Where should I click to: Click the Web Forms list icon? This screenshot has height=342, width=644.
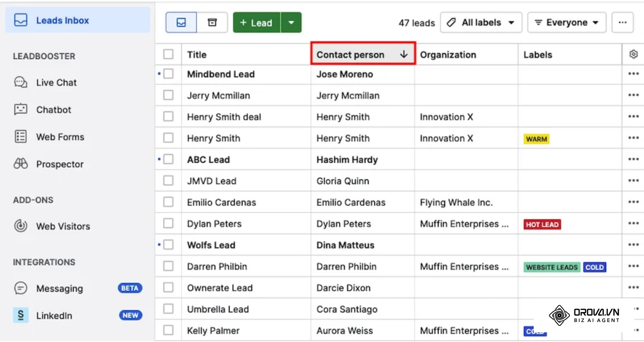tap(21, 137)
